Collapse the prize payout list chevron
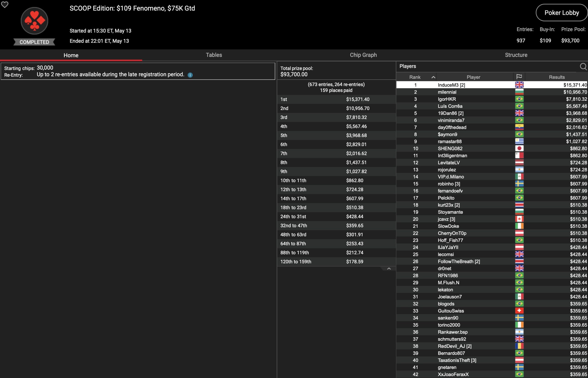 pos(389,269)
